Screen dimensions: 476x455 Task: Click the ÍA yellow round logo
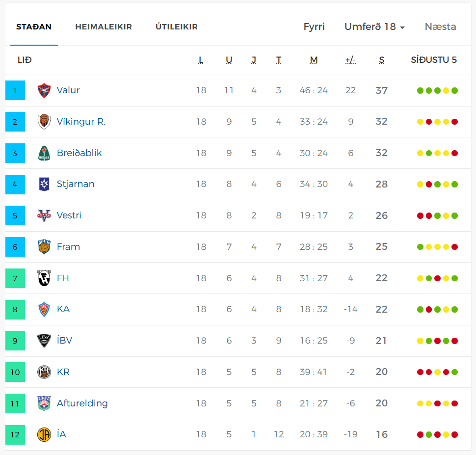click(x=44, y=434)
